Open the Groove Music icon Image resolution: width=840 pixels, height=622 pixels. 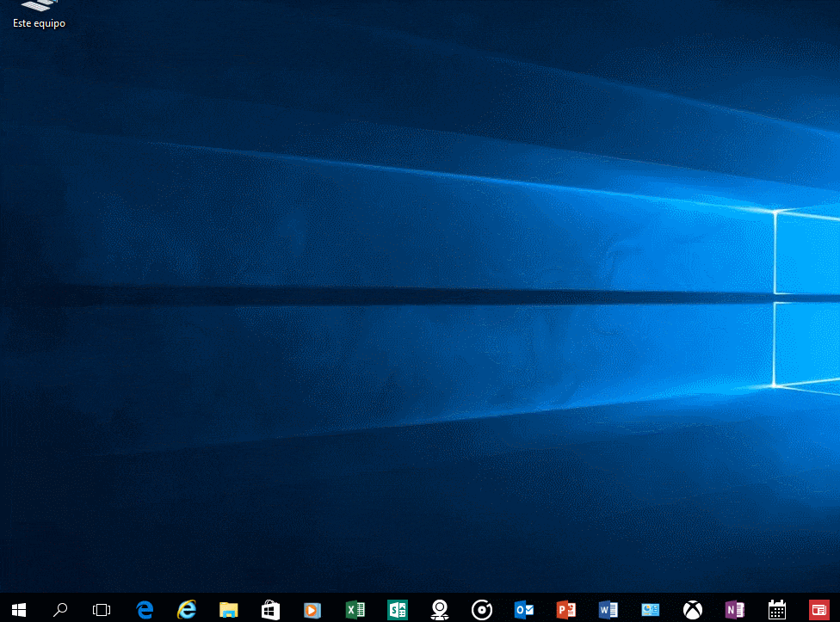[482, 610]
